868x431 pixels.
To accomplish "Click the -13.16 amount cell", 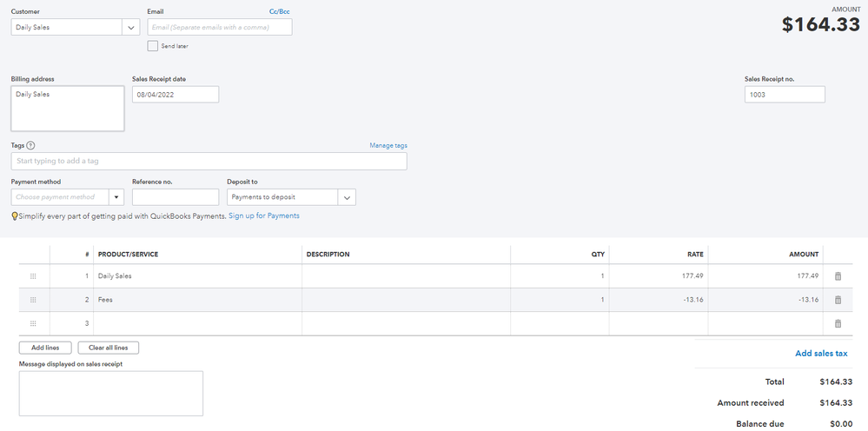I will [765, 300].
